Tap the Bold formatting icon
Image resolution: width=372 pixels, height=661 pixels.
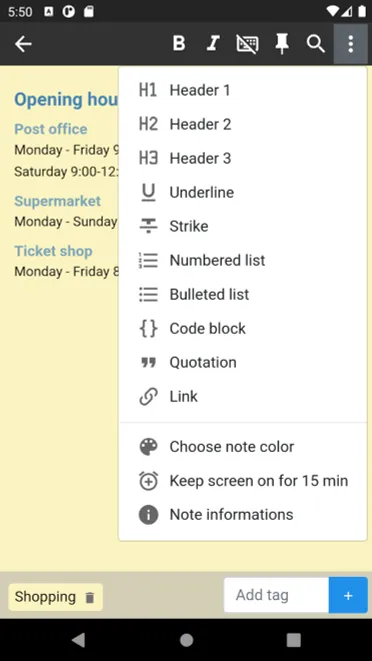pos(179,43)
